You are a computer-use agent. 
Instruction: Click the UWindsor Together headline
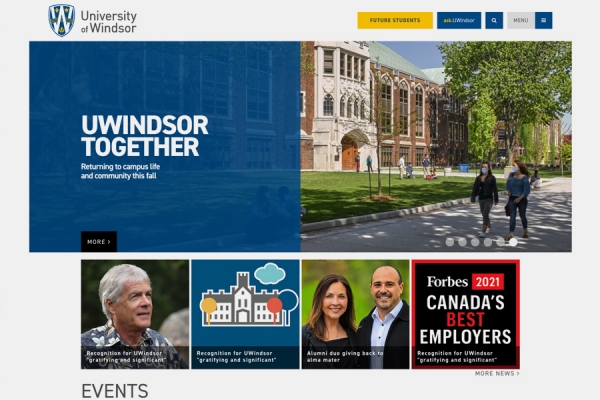pos(144,136)
